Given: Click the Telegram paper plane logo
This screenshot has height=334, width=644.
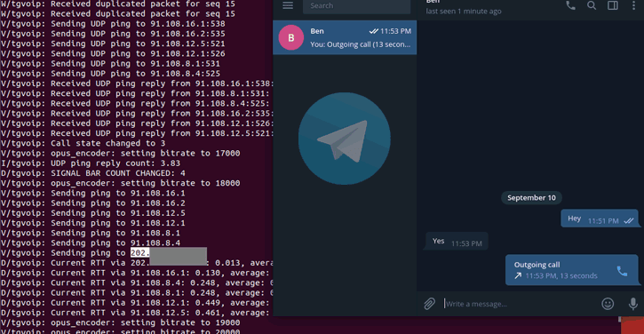Looking at the screenshot, I should (x=344, y=139).
